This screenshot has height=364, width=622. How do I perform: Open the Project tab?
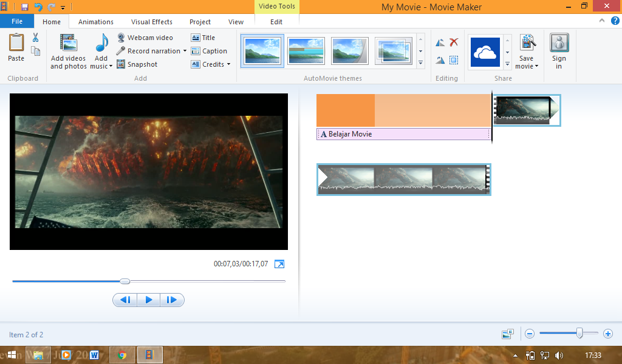click(x=200, y=22)
